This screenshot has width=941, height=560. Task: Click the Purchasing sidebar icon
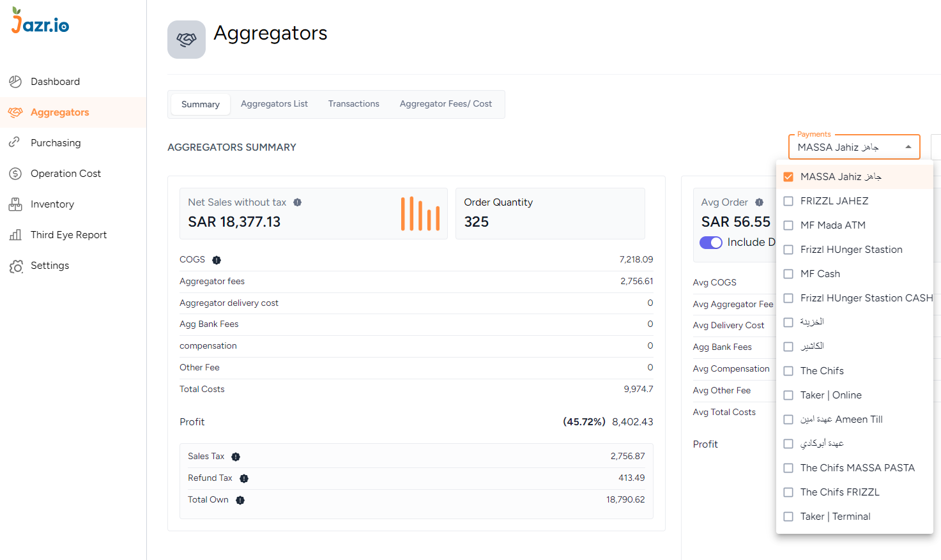(x=14, y=142)
